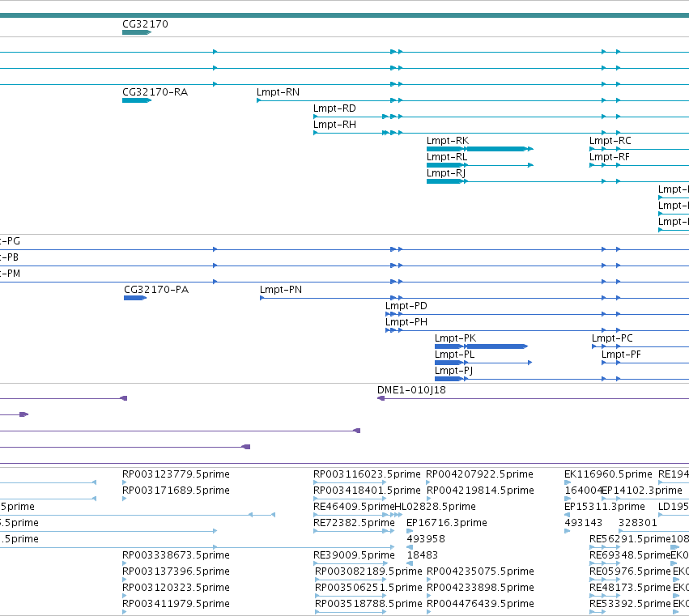This screenshot has height=616, width=689.
Task: Select the CG32170 gene label
Action: [x=145, y=24]
